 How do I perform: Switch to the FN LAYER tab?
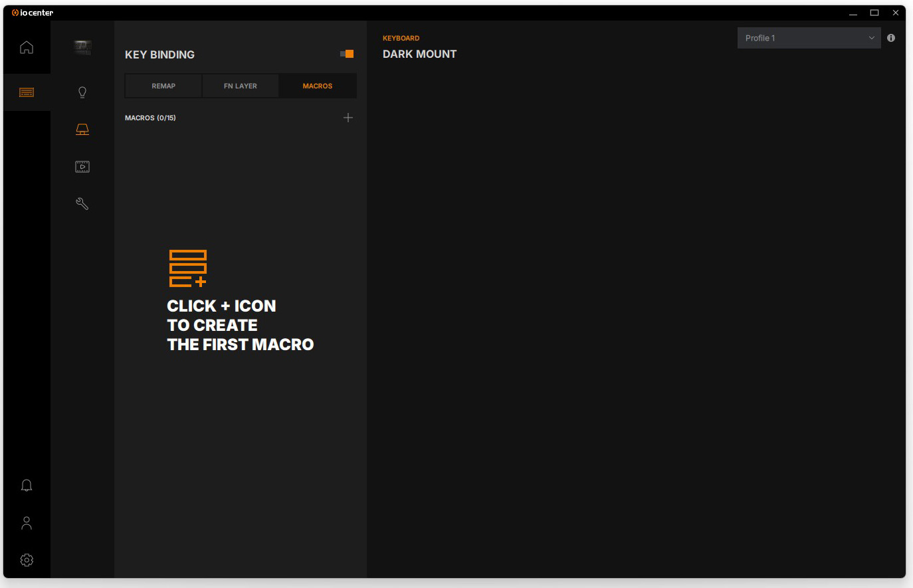[241, 86]
